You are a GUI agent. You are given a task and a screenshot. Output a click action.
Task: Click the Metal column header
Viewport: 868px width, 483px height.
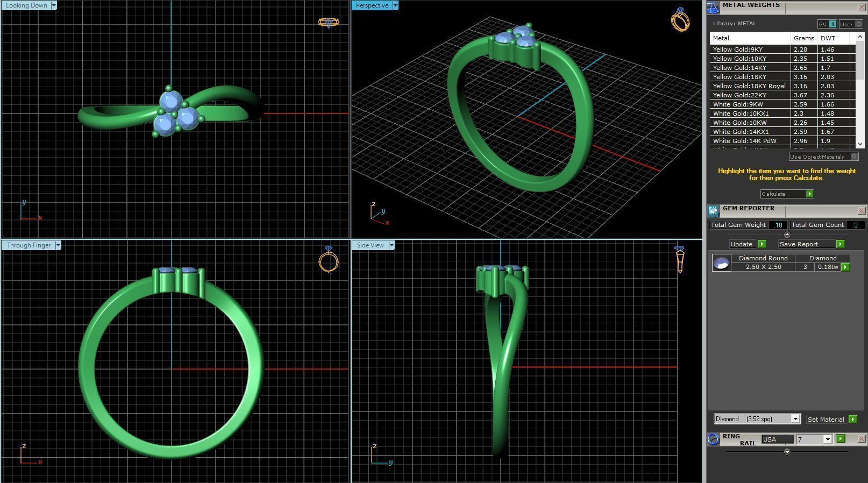[x=750, y=38]
